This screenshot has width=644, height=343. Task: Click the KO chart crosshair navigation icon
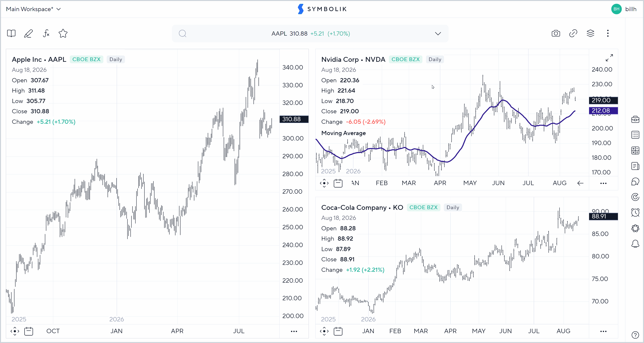324,331
